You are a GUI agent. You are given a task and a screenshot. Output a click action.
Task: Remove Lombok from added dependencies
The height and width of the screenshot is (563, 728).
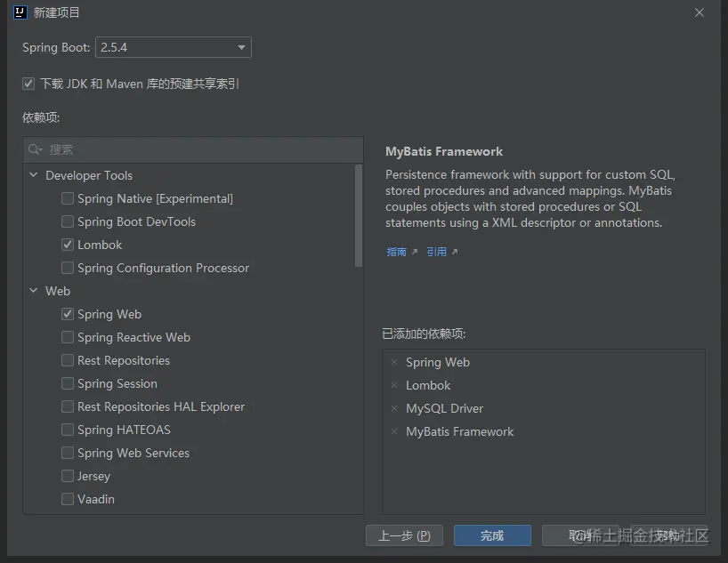pyautogui.click(x=394, y=385)
